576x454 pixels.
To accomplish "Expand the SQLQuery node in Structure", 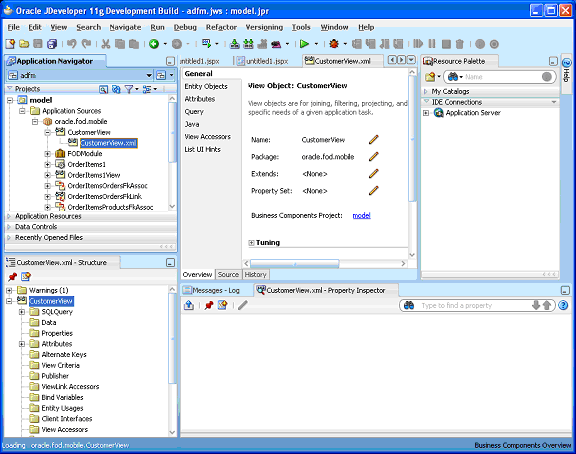I will click(22, 312).
